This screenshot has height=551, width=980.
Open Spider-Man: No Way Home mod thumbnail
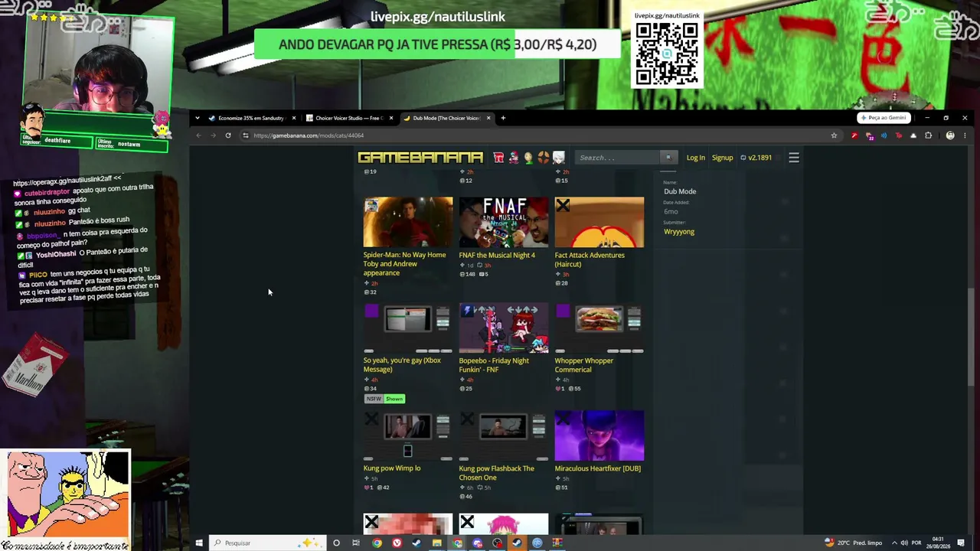point(408,223)
